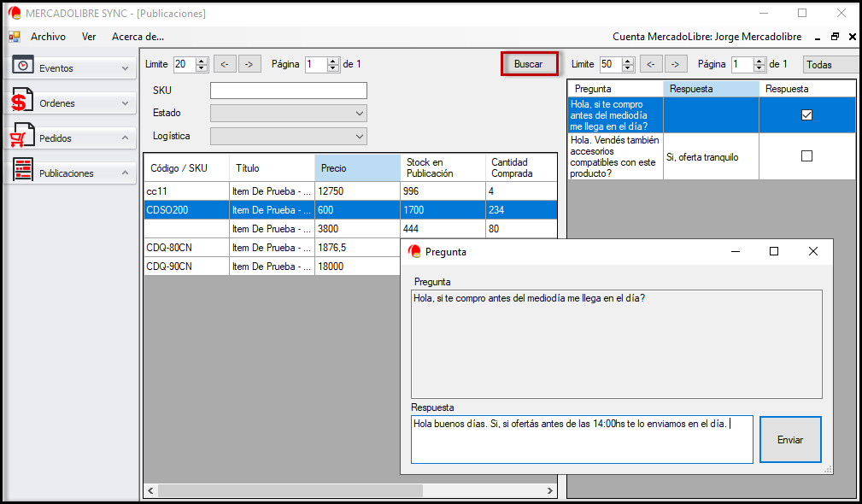The height and width of the screenshot is (504, 862).
Task: Click the Pregunta dialog logo icon
Action: click(414, 252)
